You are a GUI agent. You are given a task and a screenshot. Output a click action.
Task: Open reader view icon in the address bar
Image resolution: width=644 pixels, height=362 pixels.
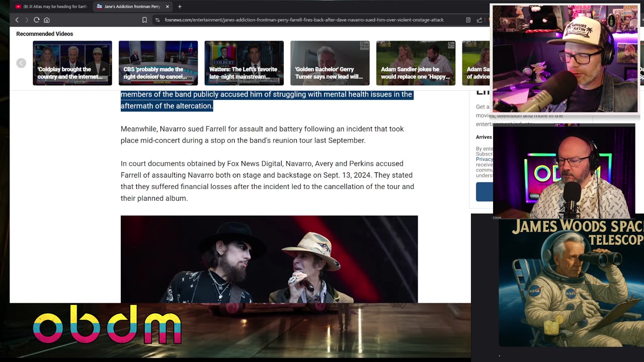468,20
